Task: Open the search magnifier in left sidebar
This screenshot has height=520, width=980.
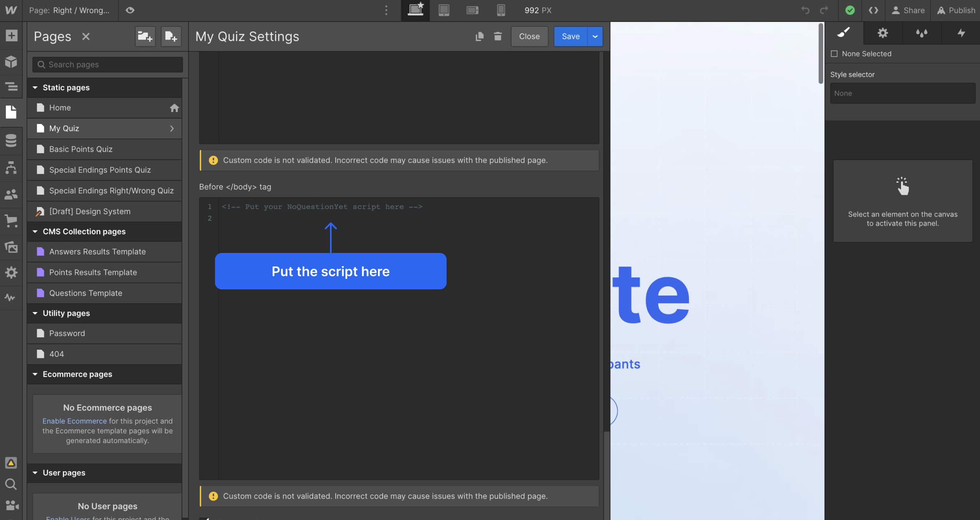Action: click(11, 484)
